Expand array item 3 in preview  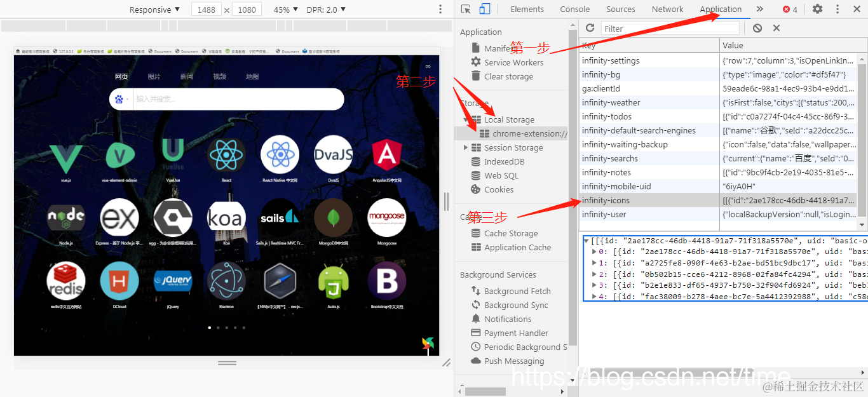point(595,285)
